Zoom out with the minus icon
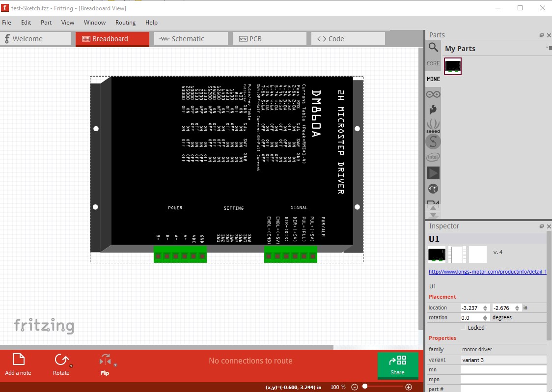The width and height of the screenshot is (552, 392). (x=355, y=387)
